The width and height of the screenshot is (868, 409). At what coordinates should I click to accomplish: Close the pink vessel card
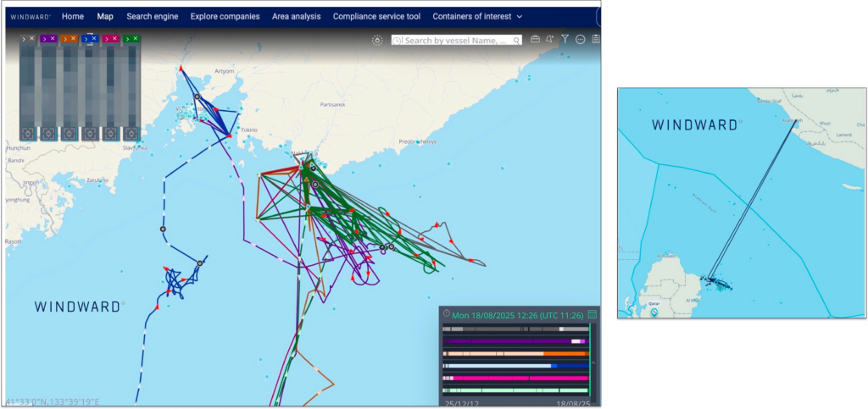tap(115, 39)
